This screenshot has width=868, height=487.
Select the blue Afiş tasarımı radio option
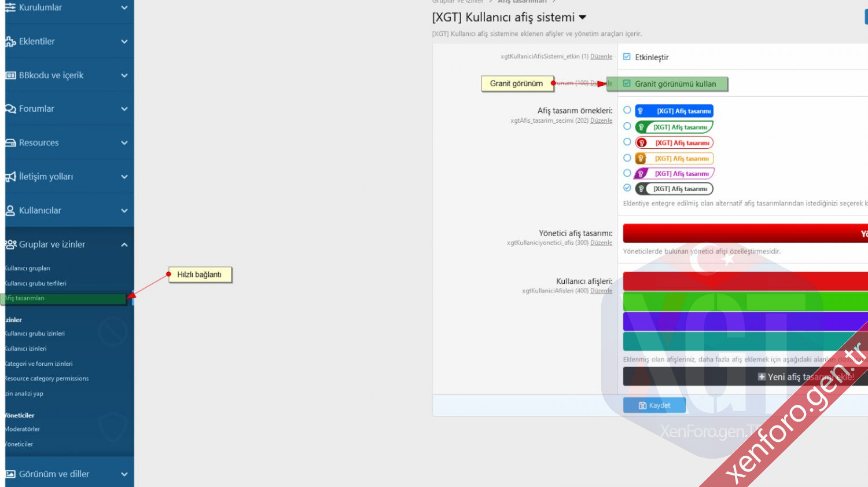click(627, 110)
